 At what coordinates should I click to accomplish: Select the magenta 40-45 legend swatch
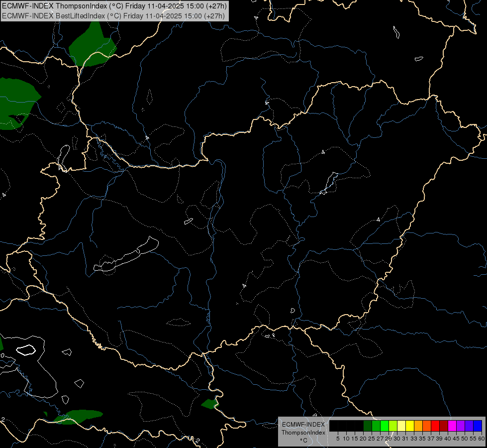(452, 426)
